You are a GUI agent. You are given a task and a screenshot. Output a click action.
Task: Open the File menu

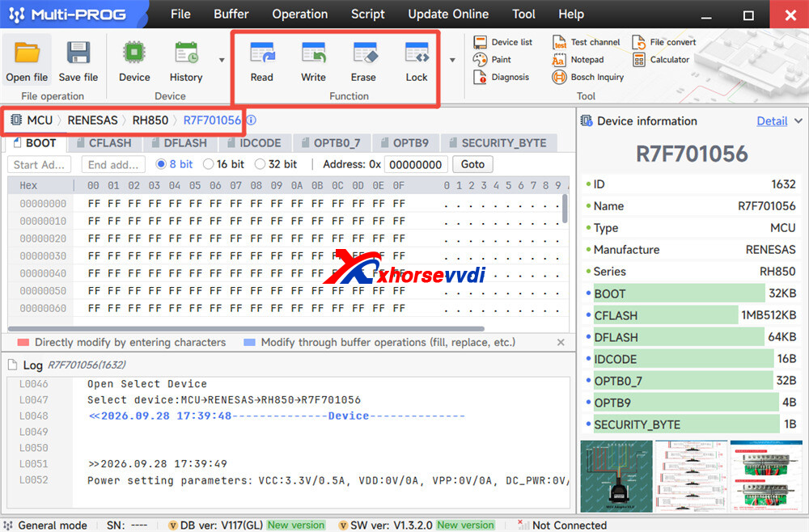coord(180,15)
